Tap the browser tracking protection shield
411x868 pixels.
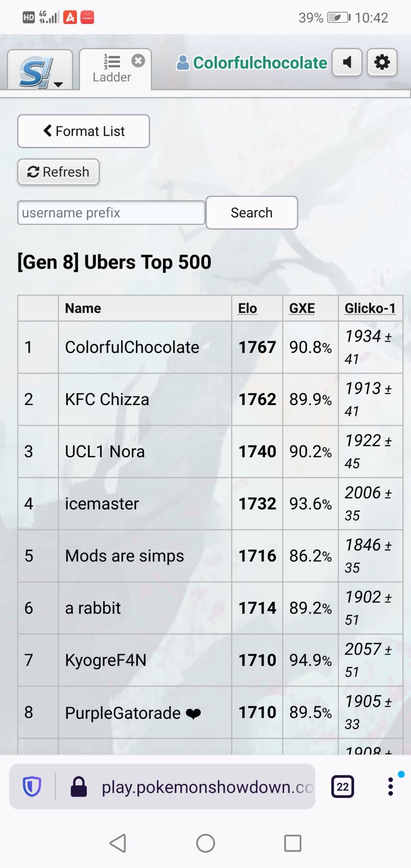click(32, 787)
